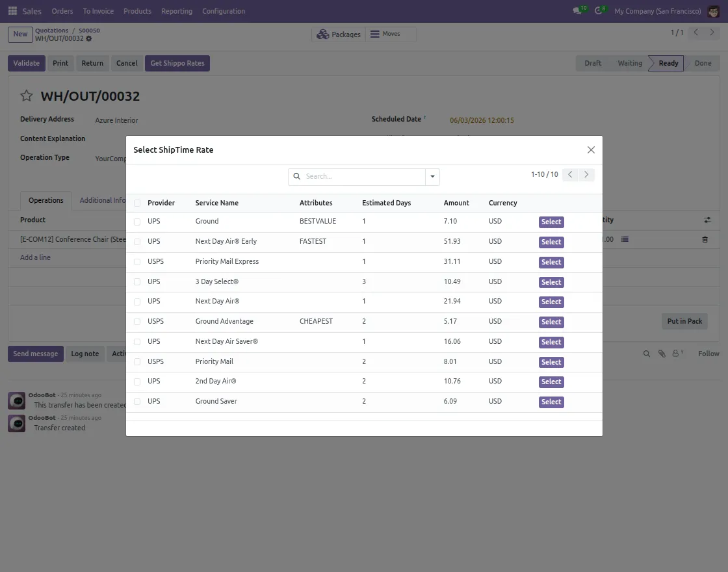Sort by Service Name column header
The image size is (728, 572).
[x=217, y=203]
